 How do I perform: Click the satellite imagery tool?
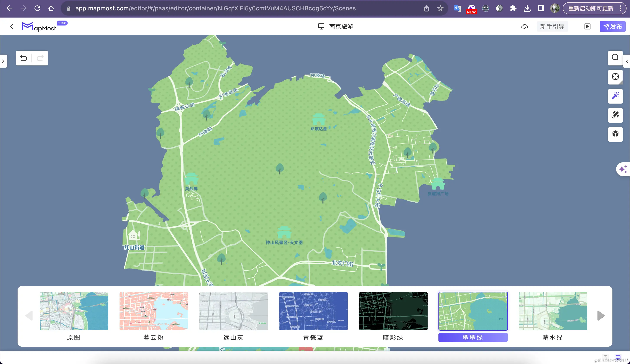click(615, 115)
